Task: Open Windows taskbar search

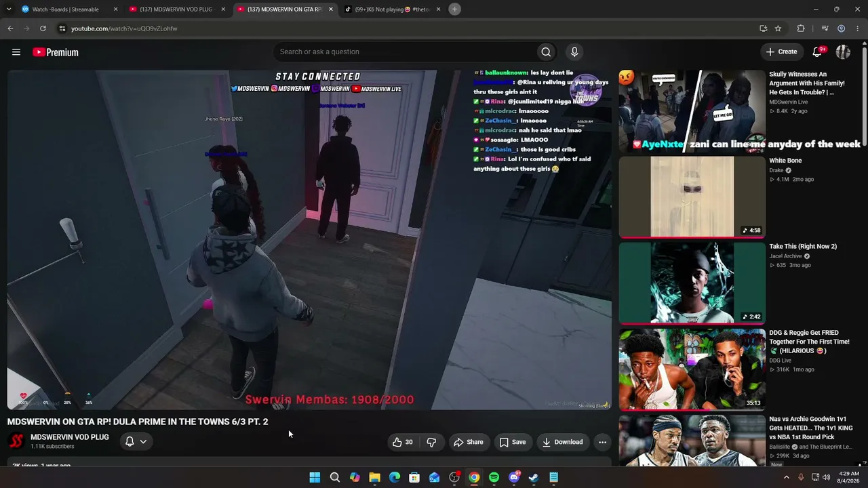Action: tap(334, 478)
